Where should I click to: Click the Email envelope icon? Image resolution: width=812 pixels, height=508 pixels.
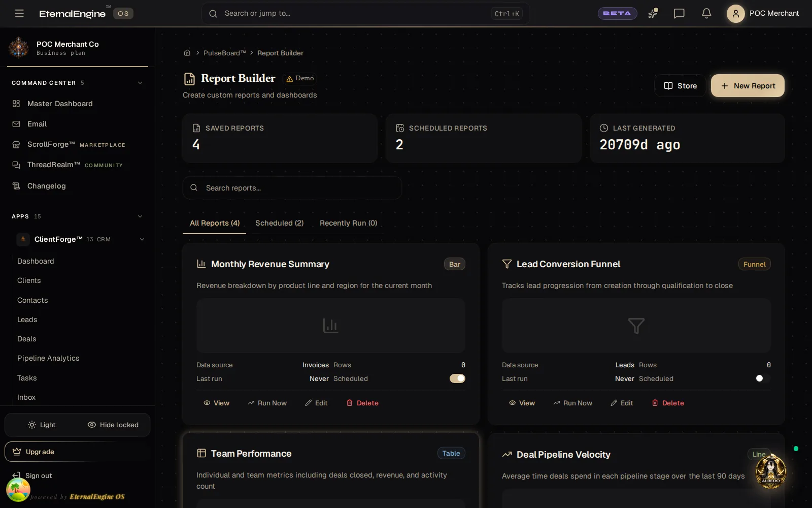tap(16, 124)
